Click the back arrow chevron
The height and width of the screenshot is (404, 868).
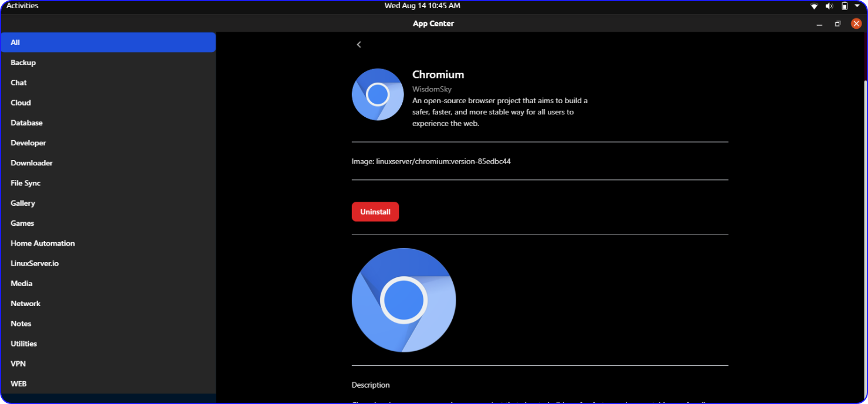point(359,45)
